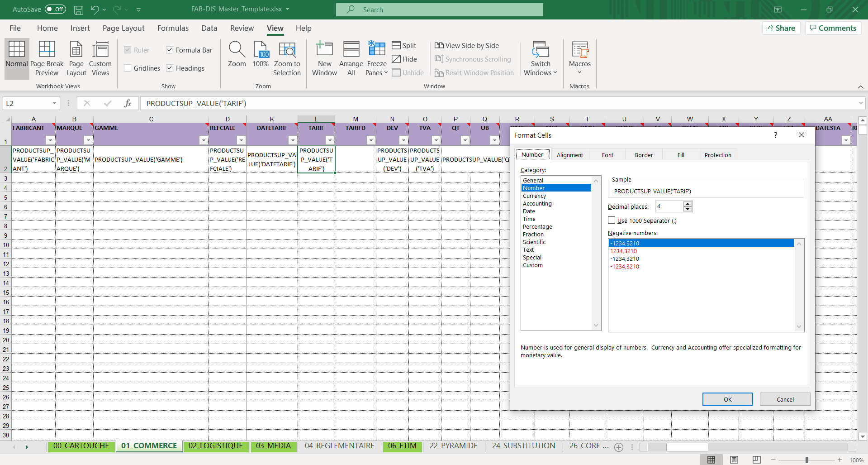Switch to Page Layout view in status bar

(734, 460)
